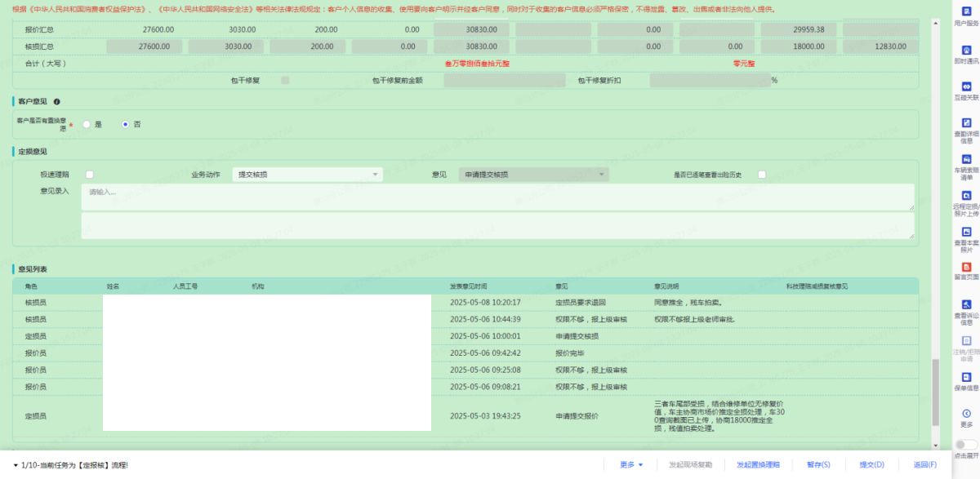Open the 车辆索赔清单 icon

966,160
